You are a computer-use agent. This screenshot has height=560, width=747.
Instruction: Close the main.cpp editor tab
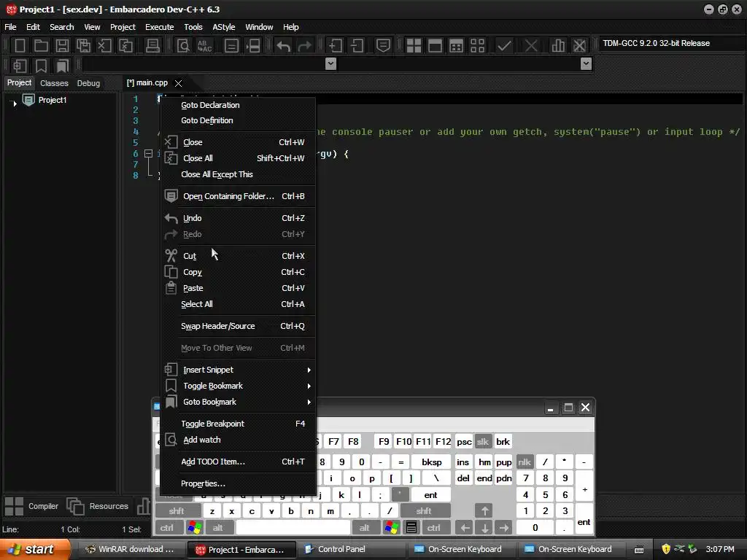point(178,83)
